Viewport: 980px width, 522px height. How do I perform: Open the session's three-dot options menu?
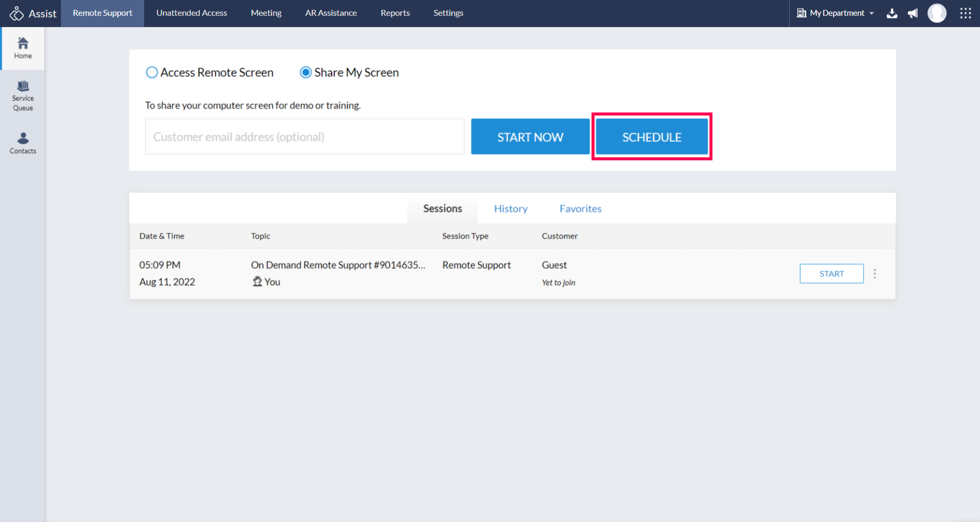point(875,274)
